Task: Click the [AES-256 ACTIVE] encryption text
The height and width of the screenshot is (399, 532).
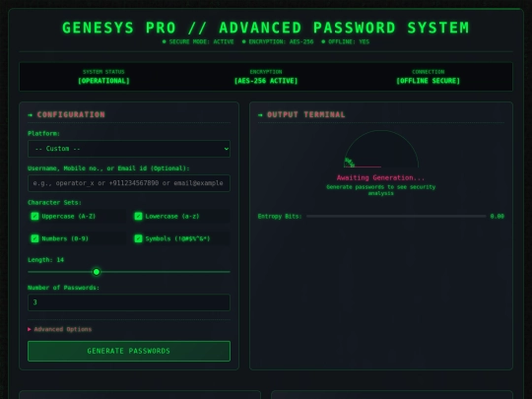Action: click(266, 81)
